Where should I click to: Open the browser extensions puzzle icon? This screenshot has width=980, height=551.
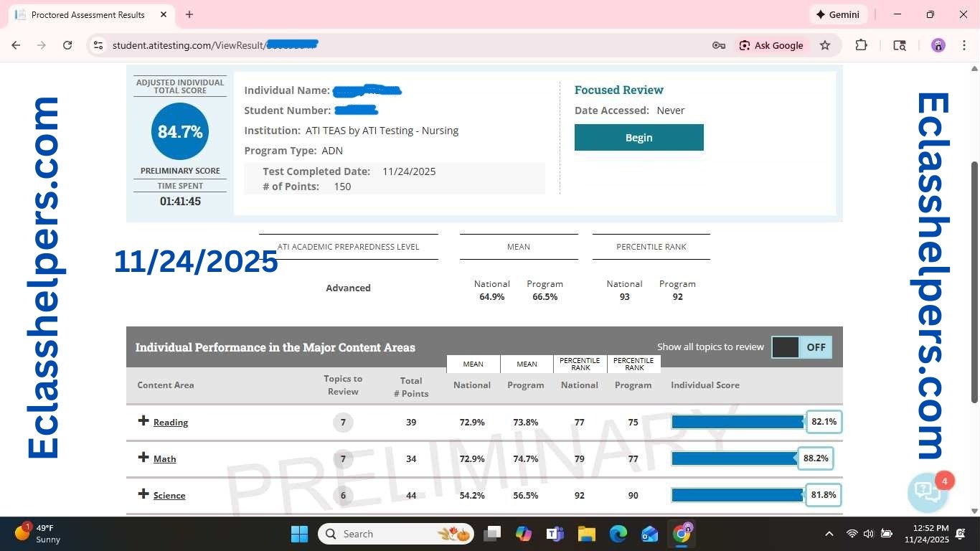tap(861, 45)
